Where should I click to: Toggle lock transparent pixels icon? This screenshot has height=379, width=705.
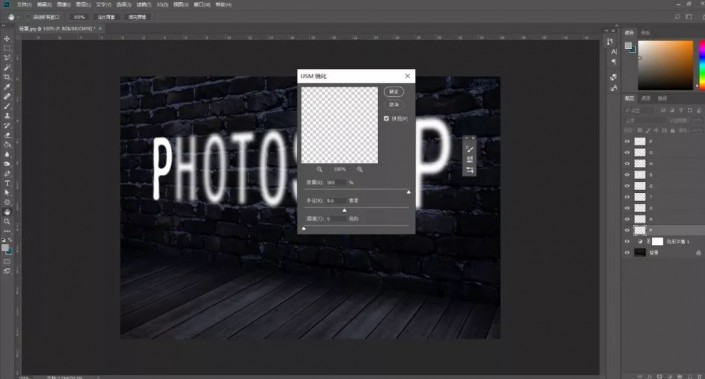tap(640, 130)
